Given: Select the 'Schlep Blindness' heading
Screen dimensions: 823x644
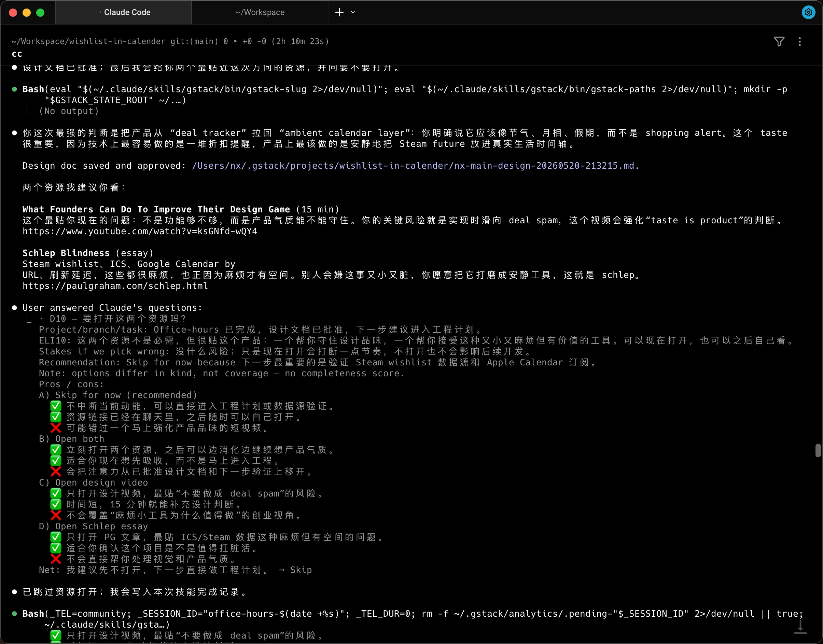Looking at the screenshot, I should point(66,253).
